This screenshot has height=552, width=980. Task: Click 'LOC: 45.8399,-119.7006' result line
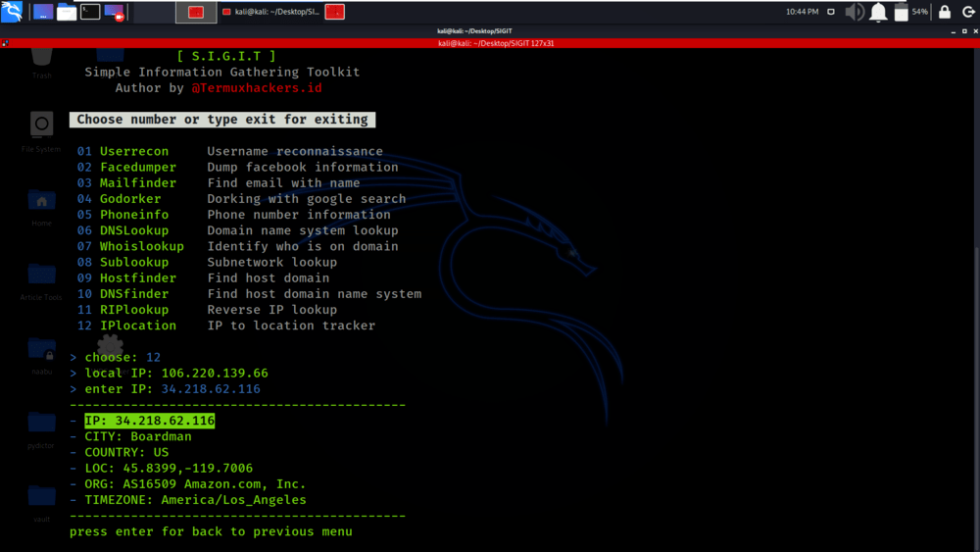pyautogui.click(x=162, y=469)
